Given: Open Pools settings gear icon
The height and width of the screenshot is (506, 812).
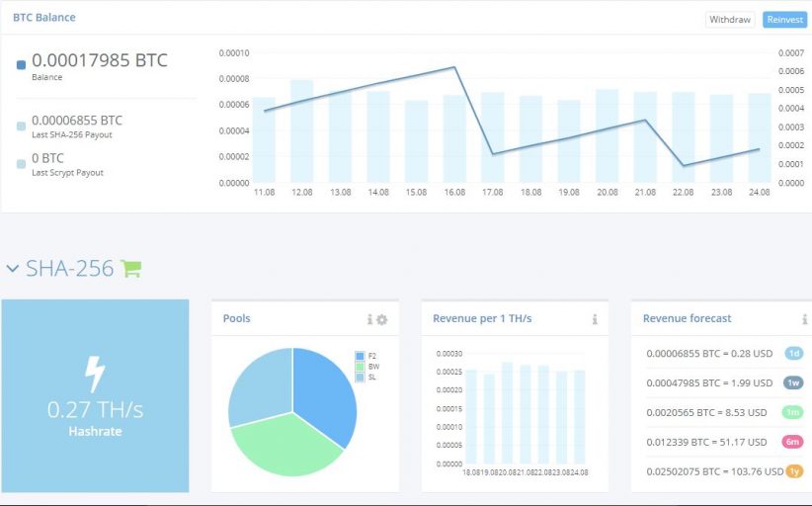Looking at the screenshot, I should (x=382, y=319).
